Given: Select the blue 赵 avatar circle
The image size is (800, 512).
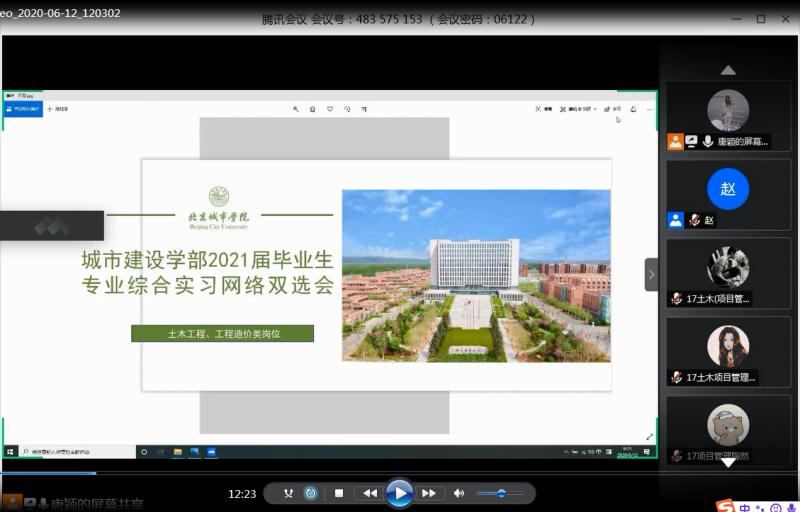Looking at the screenshot, I should (728, 189).
